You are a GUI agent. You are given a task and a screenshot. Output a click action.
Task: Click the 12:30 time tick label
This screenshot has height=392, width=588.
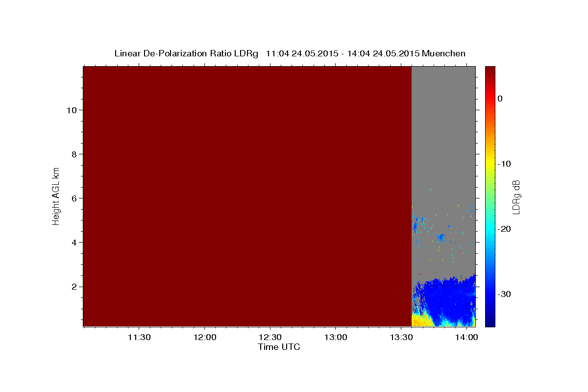point(270,338)
